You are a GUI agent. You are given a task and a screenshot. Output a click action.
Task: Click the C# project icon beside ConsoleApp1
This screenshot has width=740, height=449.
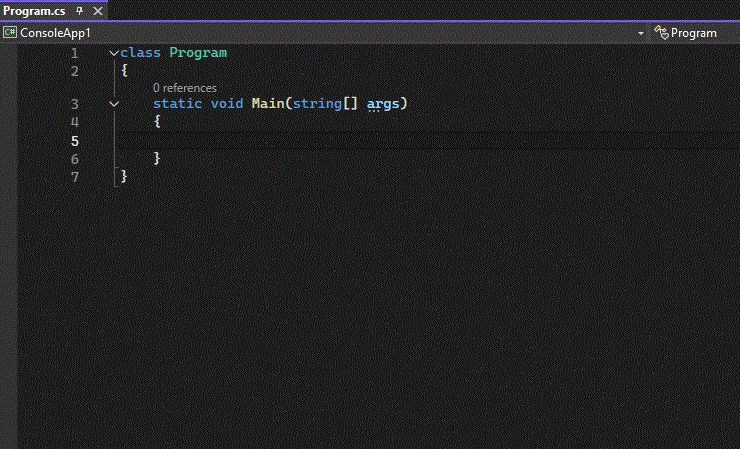coord(9,33)
